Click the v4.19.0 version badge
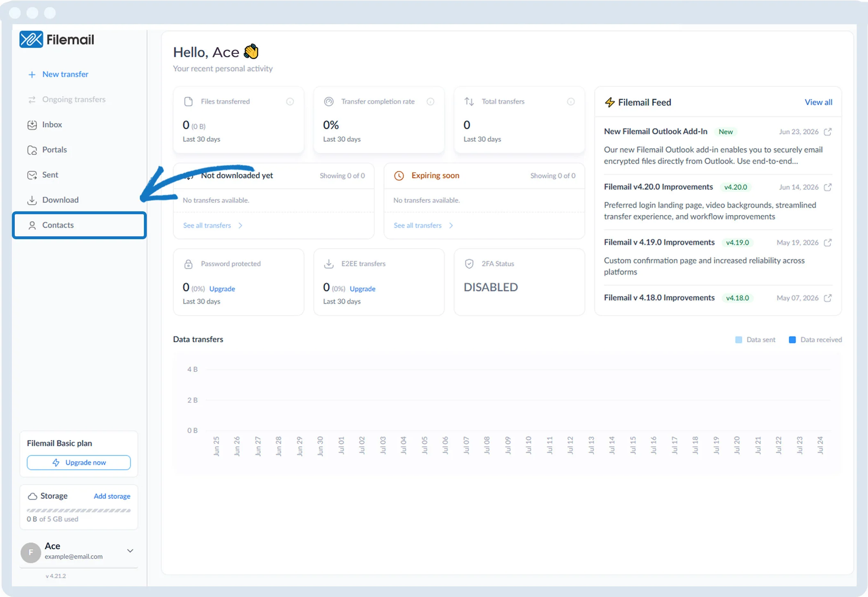 pos(738,242)
